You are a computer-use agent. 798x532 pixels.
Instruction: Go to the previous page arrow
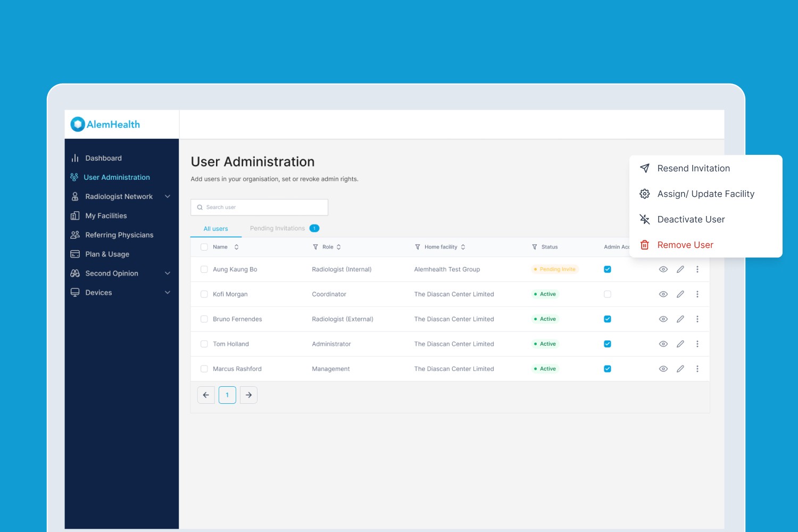click(206, 395)
